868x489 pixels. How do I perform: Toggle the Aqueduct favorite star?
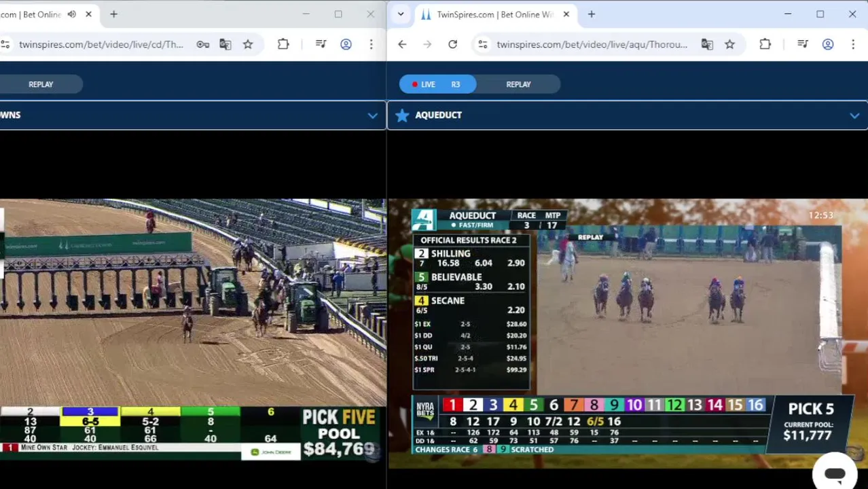pyautogui.click(x=402, y=115)
